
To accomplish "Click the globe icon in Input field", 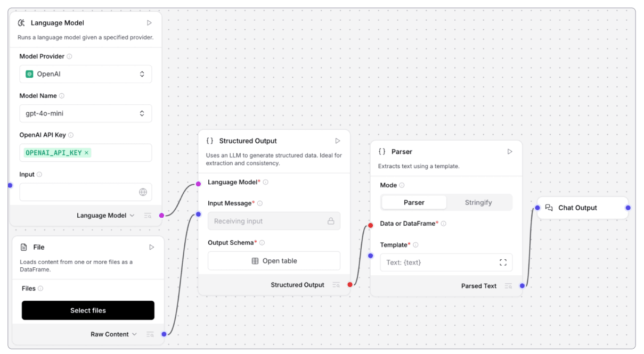I will click(143, 192).
